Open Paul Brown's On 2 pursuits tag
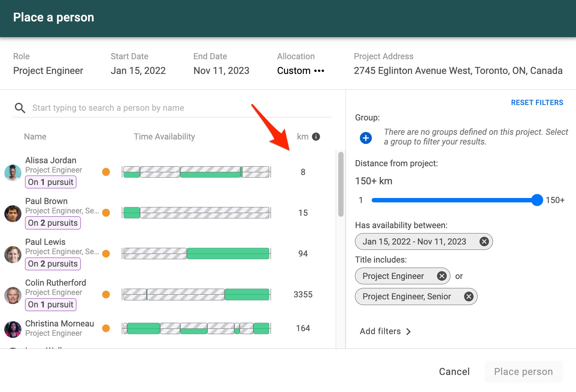576x392 pixels. [53, 223]
